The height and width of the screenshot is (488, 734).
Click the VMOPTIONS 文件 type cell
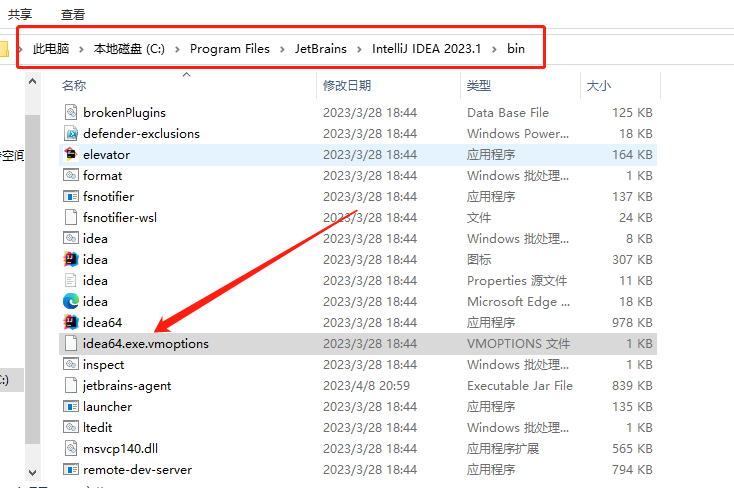(518, 343)
